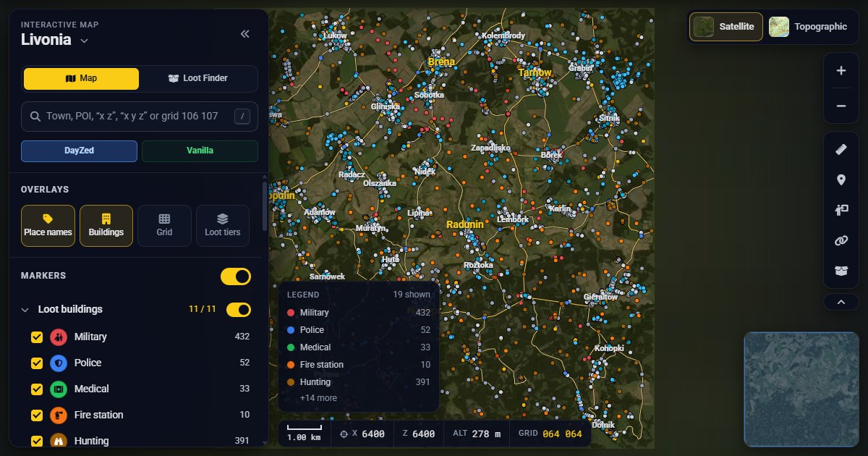Switch basemap to Topographic
The image size is (868, 456).
pyautogui.click(x=808, y=27)
